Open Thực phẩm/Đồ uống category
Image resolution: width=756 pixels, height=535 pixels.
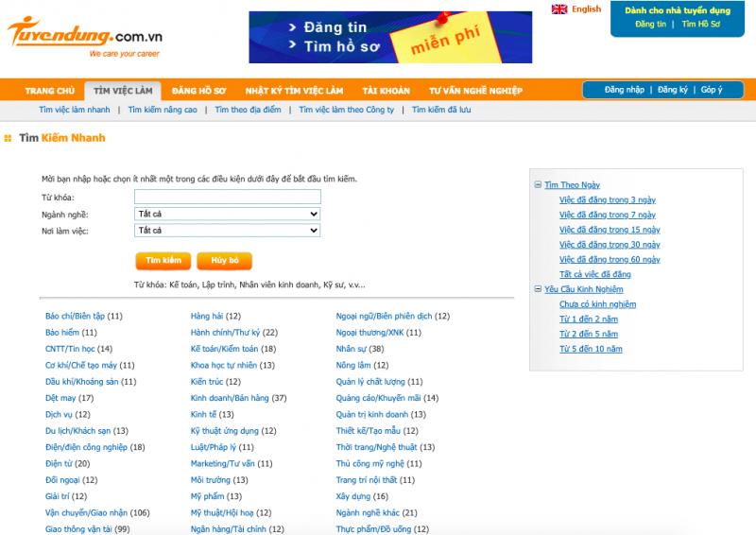click(x=373, y=529)
